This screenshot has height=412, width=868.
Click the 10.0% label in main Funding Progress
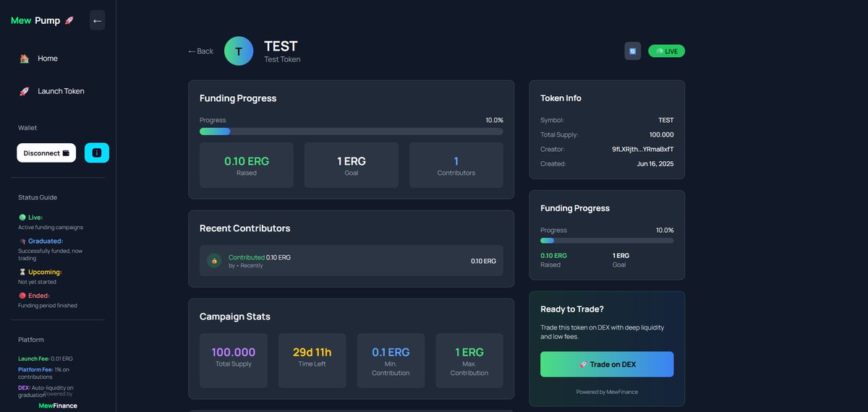click(494, 120)
